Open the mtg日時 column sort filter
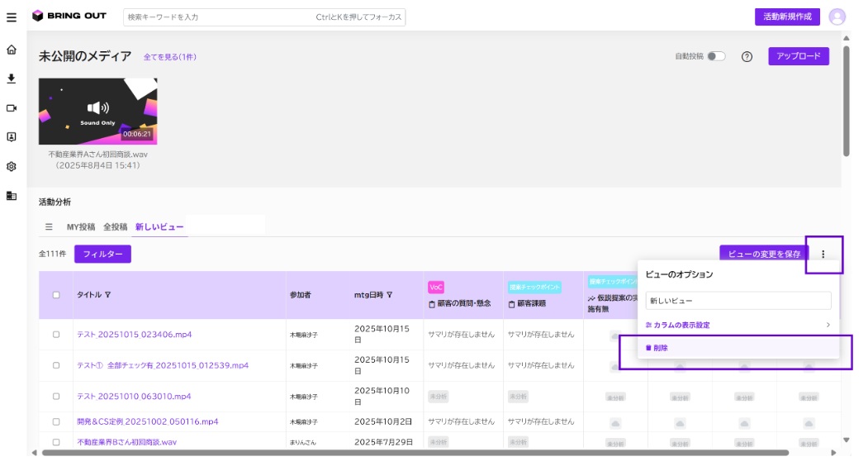This screenshot has height=471, width=868. [390, 295]
